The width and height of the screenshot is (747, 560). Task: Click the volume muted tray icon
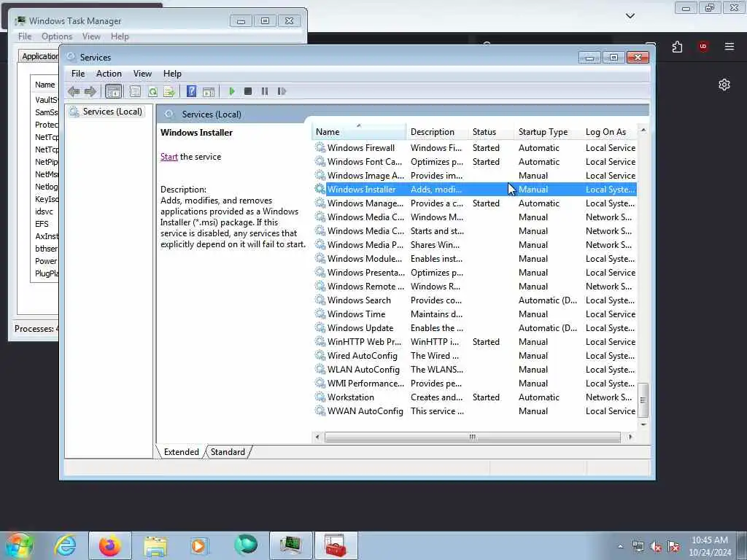(x=656, y=547)
